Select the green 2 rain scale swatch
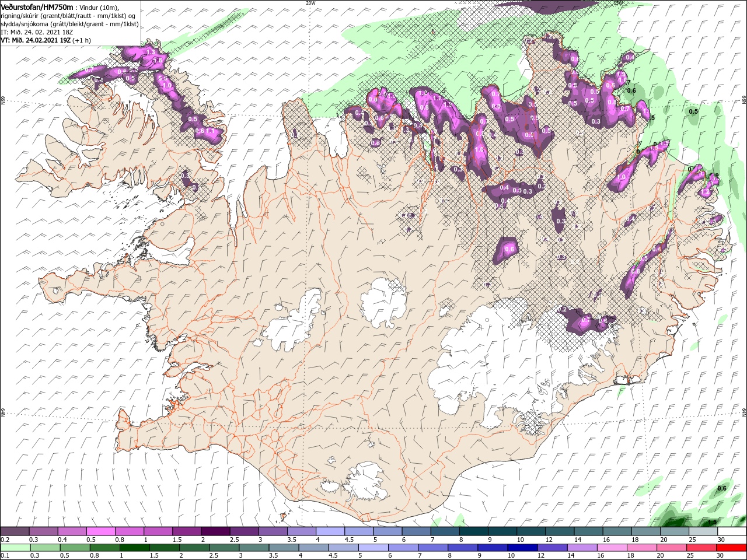This screenshot has height=560, width=747. click(x=194, y=548)
